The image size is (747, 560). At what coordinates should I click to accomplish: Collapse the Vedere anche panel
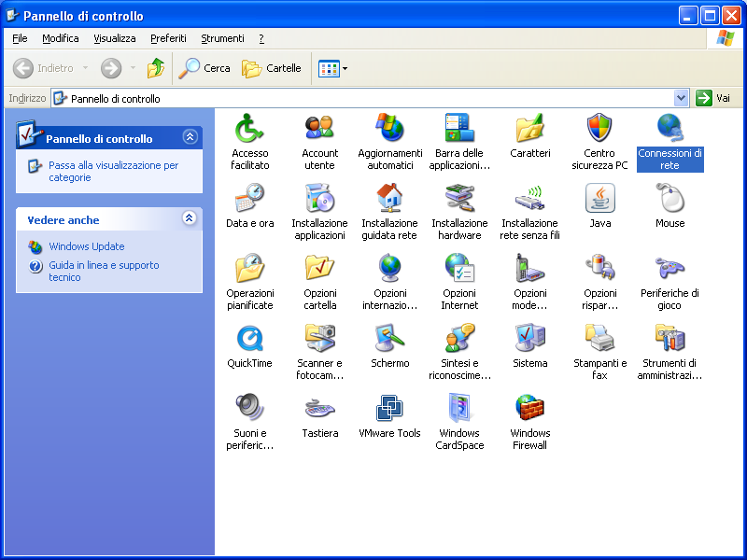tap(190, 218)
